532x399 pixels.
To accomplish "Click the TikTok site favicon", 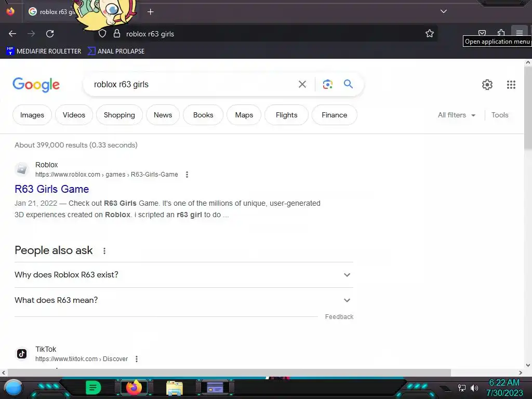I will click(22, 354).
